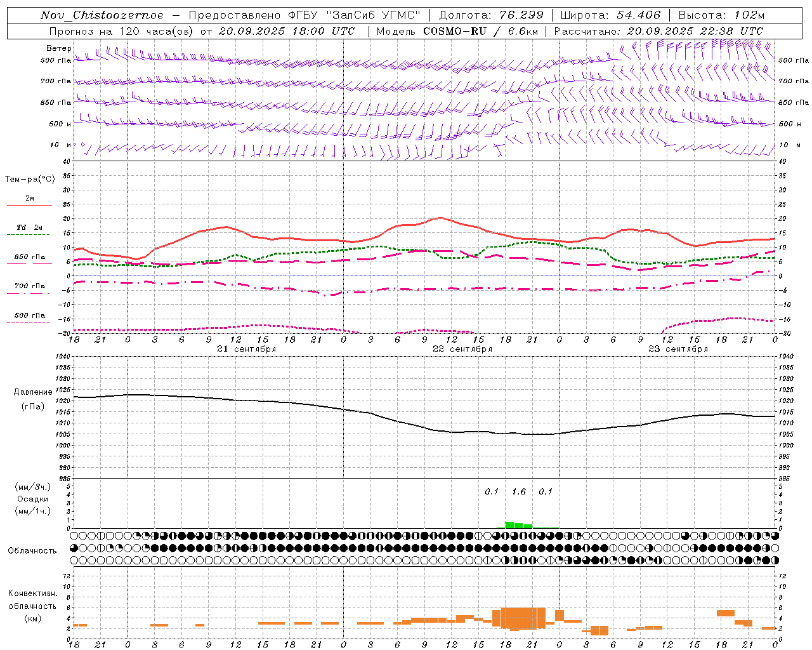
Task: Click the latitude value Широта: 54.406
Action: [x=610, y=15]
